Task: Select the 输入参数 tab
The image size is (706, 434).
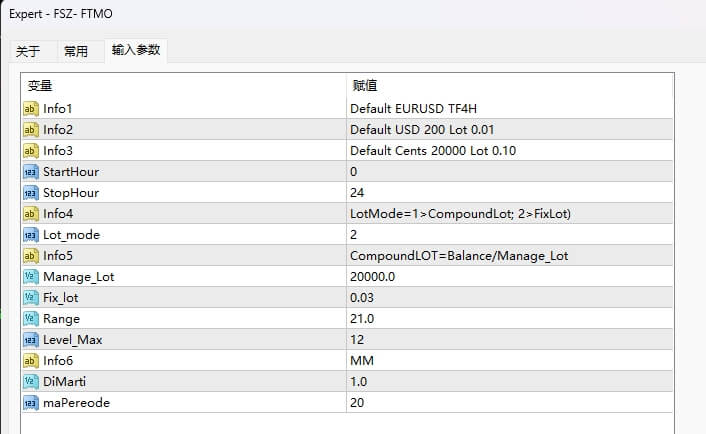Action: 135,50
